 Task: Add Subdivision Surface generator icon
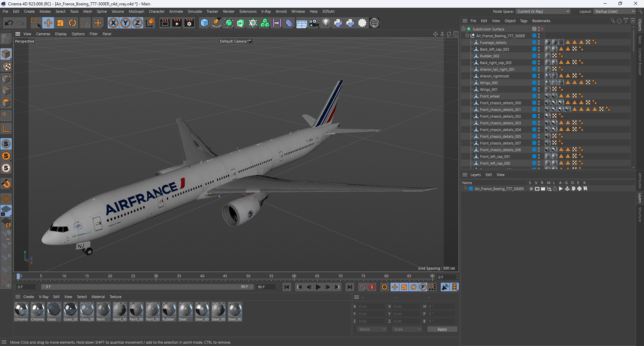tap(229, 23)
